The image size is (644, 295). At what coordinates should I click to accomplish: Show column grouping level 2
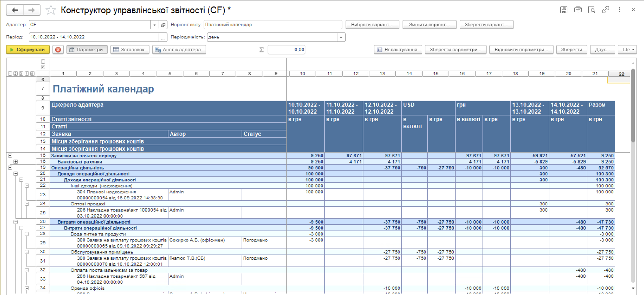click(43, 67)
